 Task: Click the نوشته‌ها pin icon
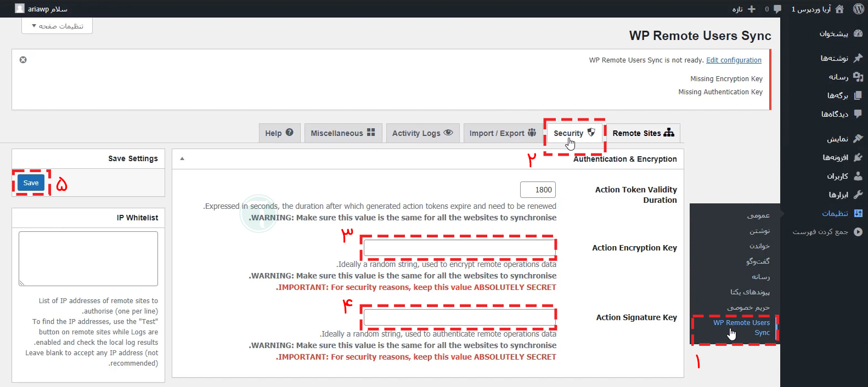coord(858,58)
